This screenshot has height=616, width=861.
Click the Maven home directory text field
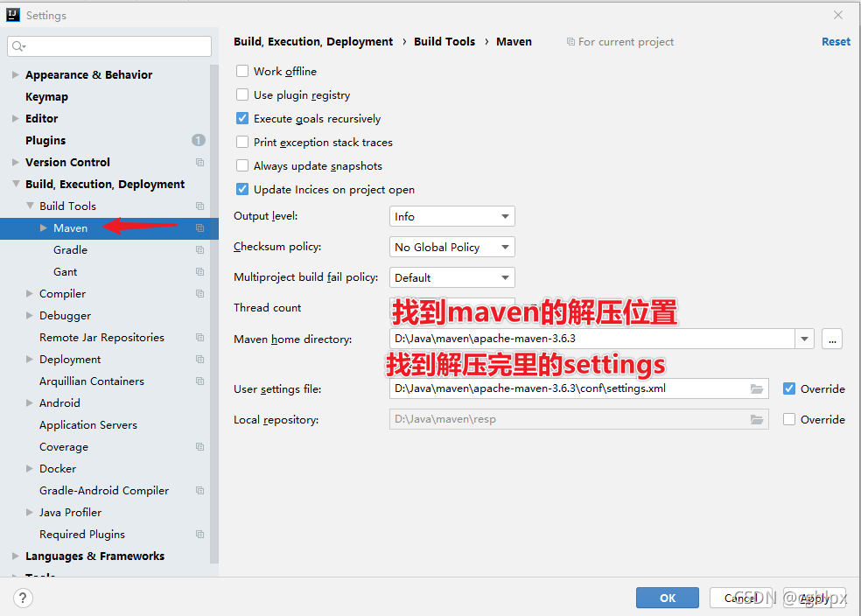point(591,339)
